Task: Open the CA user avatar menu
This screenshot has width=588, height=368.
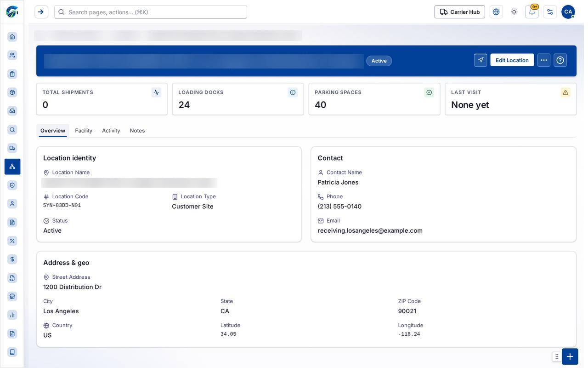Action: tap(568, 12)
